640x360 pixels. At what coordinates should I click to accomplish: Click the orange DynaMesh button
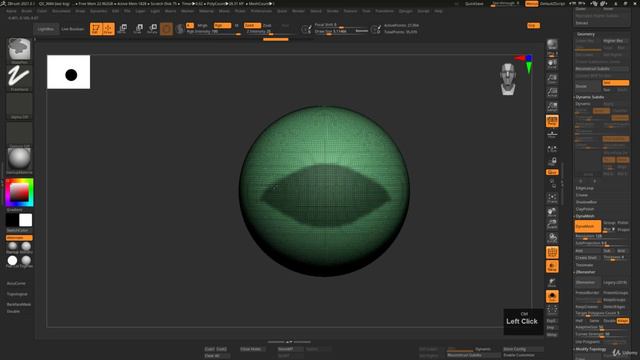(587, 226)
